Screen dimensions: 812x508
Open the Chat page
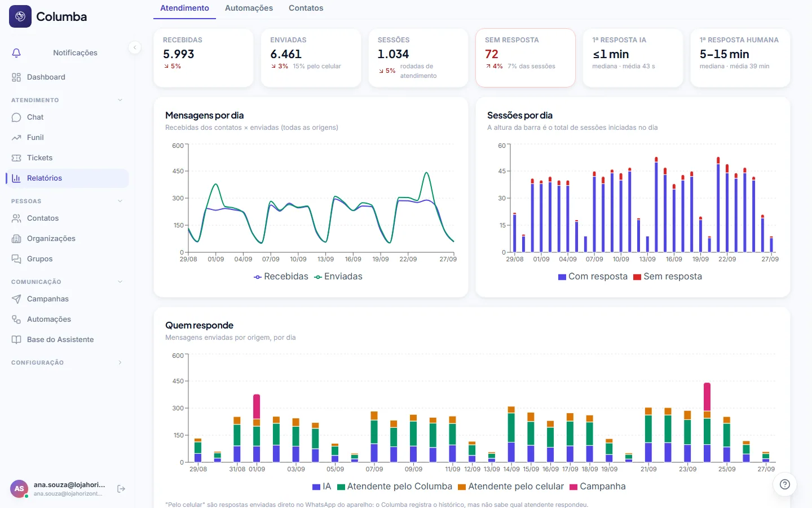67,117
